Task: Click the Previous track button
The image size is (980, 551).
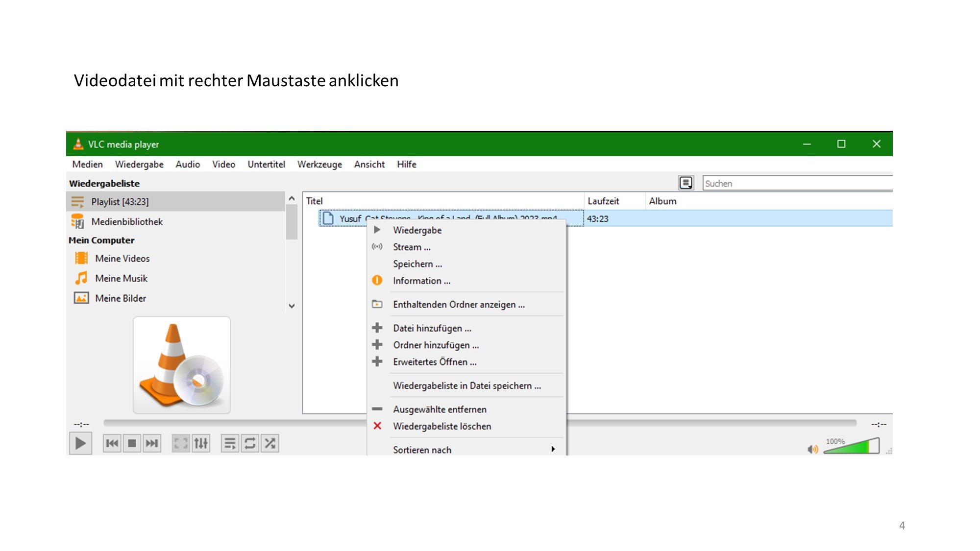Action: coord(112,444)
